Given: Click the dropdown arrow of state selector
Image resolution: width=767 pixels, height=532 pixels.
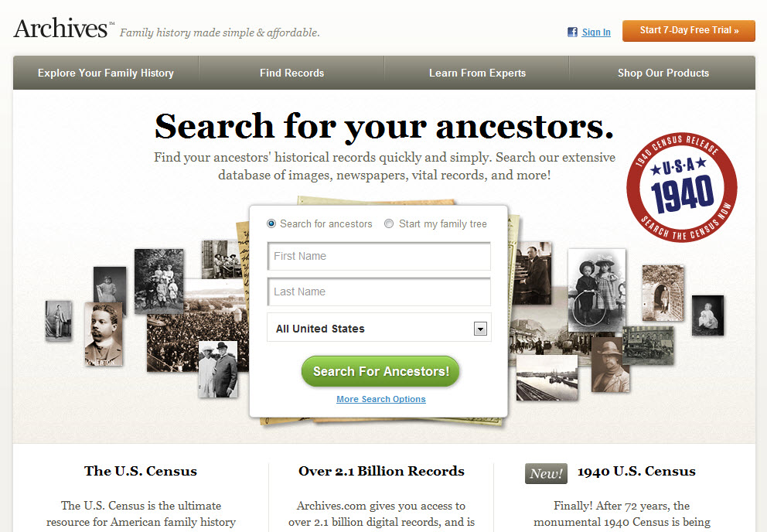Looking at the screenshot, I should click(x=480, y=329).
